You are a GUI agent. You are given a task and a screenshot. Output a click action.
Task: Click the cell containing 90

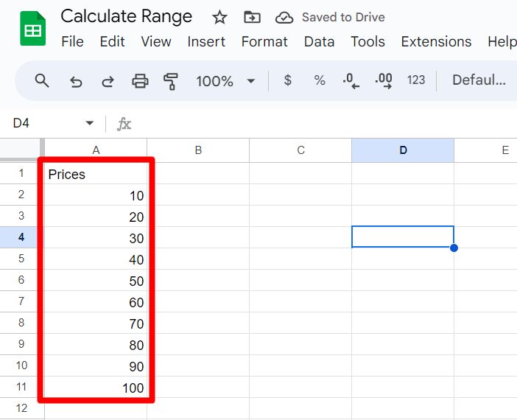point(96,365)
